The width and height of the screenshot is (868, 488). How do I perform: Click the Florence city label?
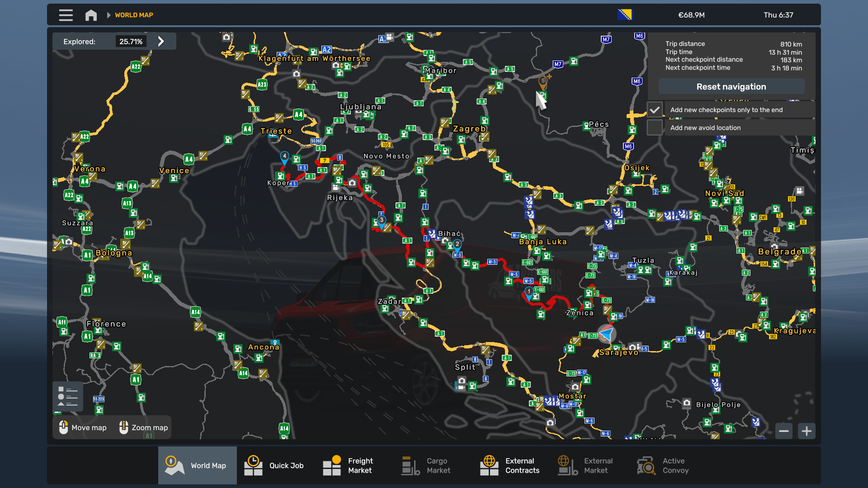point(106,324)
